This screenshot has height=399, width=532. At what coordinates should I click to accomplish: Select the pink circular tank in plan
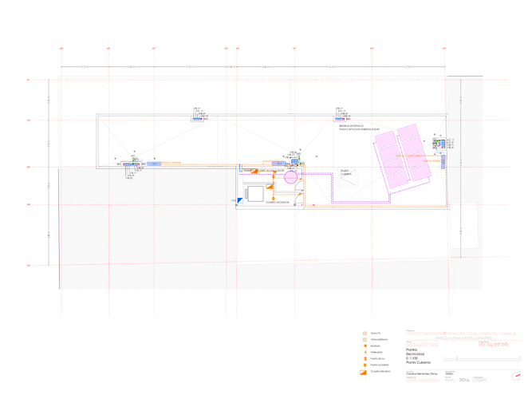290,176
